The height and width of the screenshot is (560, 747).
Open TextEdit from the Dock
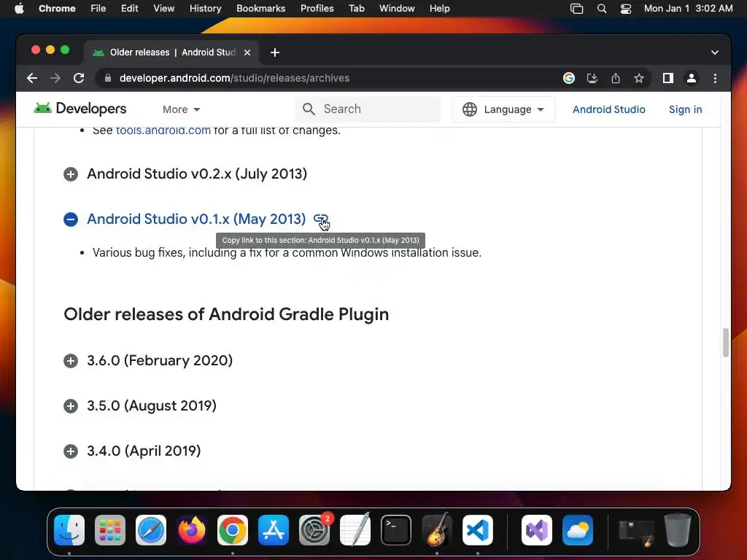355,530
